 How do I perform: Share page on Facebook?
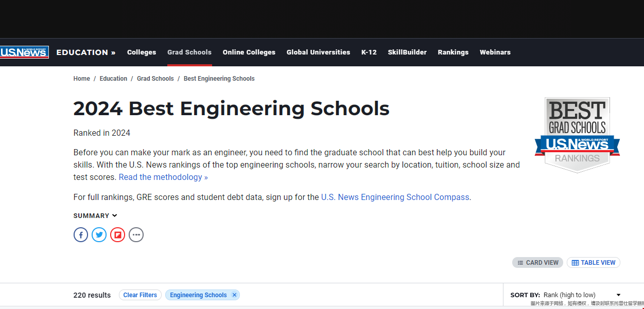click(x=81, y=235)
